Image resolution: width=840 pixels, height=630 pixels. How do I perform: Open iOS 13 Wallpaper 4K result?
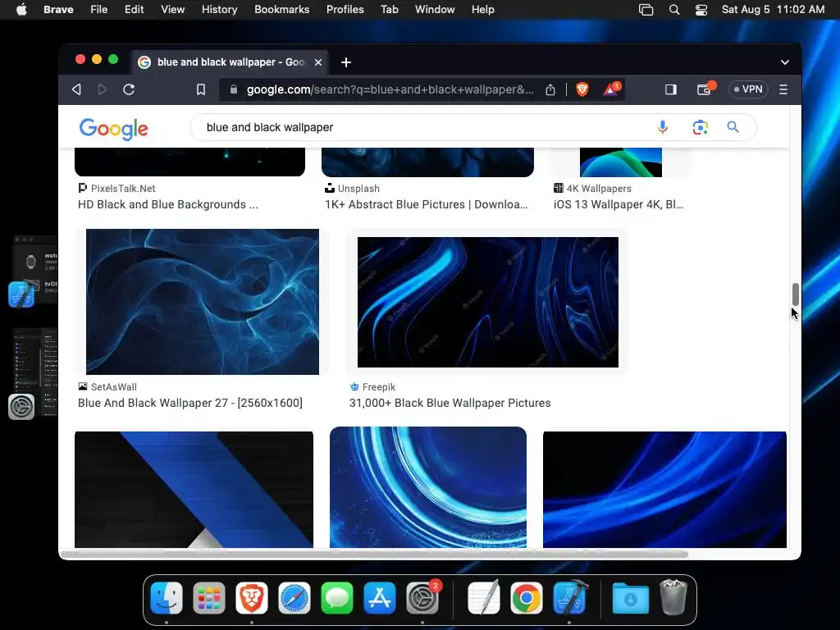point(619,204)
